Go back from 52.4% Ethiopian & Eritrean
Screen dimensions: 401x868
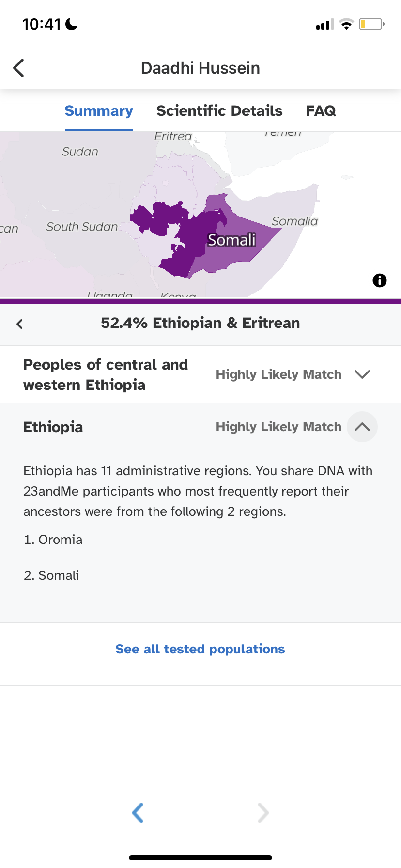coord(20,324)
